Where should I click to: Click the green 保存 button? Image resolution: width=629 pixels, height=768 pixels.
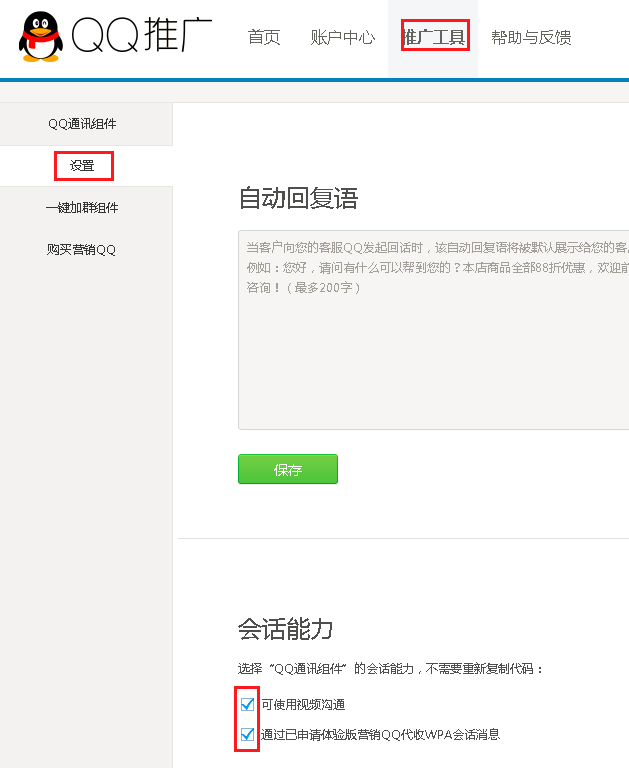pyautogui.click(x=288, y=469)
